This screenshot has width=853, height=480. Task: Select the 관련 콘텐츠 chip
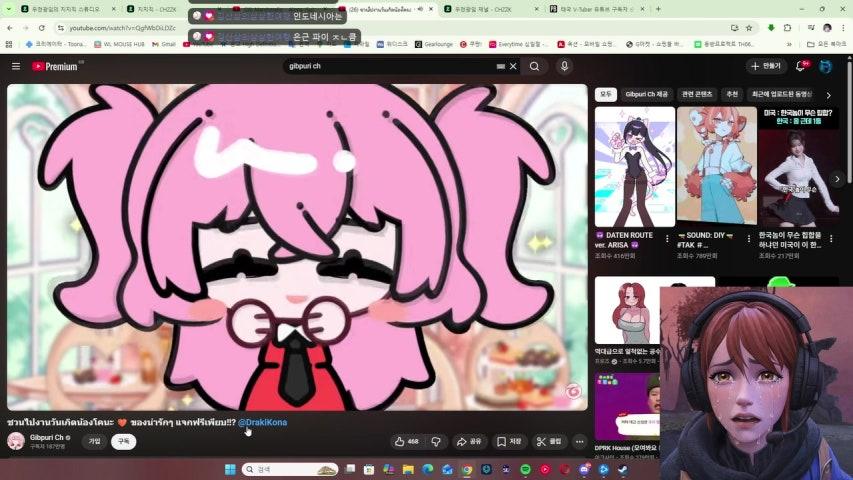[697, 94]
